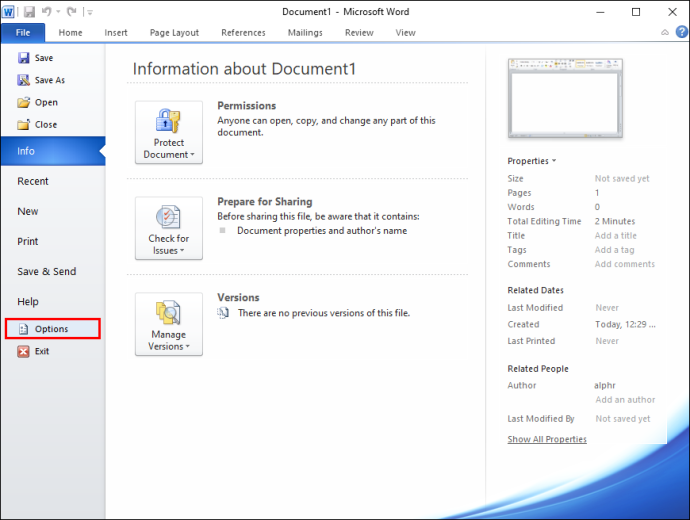Switch to the View tab
The image size is (690, 520).
pyautogui.click(x=405, y=33)
